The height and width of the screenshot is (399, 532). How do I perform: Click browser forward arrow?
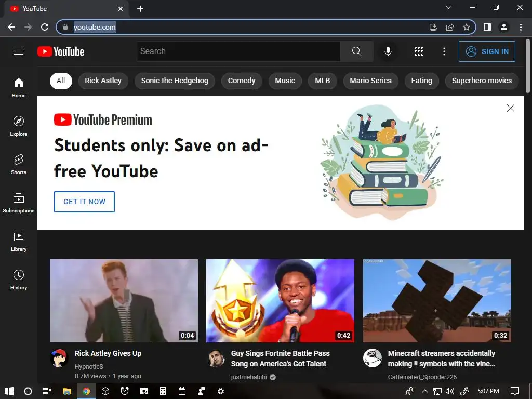(28, 27)
